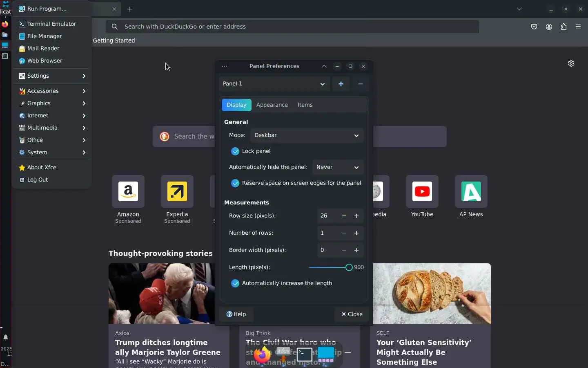Image resolution: width=588 pixels, height=368 pixels.
Task: Choose File Manager from the menu
Action: [52, 36]
